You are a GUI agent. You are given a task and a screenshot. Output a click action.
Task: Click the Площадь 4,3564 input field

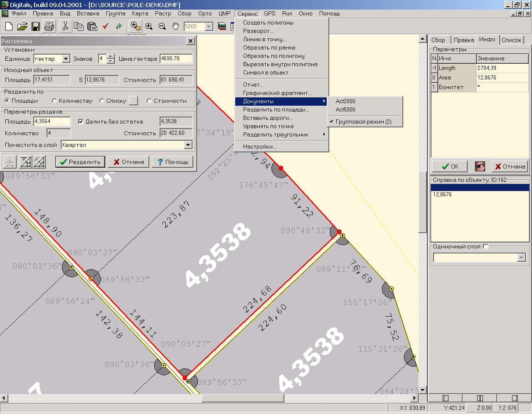click(52, 121)
